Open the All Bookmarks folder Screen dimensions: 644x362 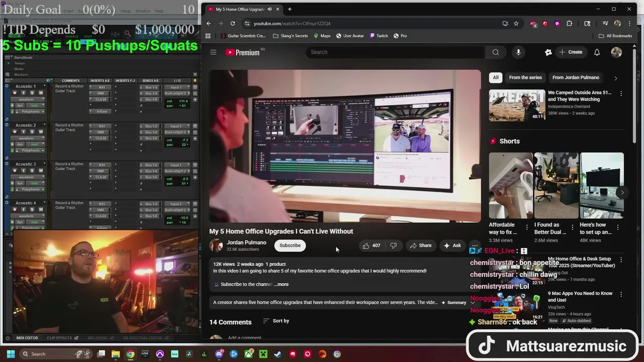pyautogui.click(x=615, y=36)
